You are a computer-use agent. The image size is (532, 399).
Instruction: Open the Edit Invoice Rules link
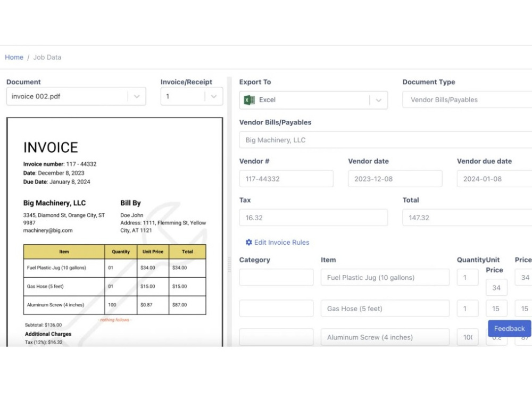click(281, 242)
